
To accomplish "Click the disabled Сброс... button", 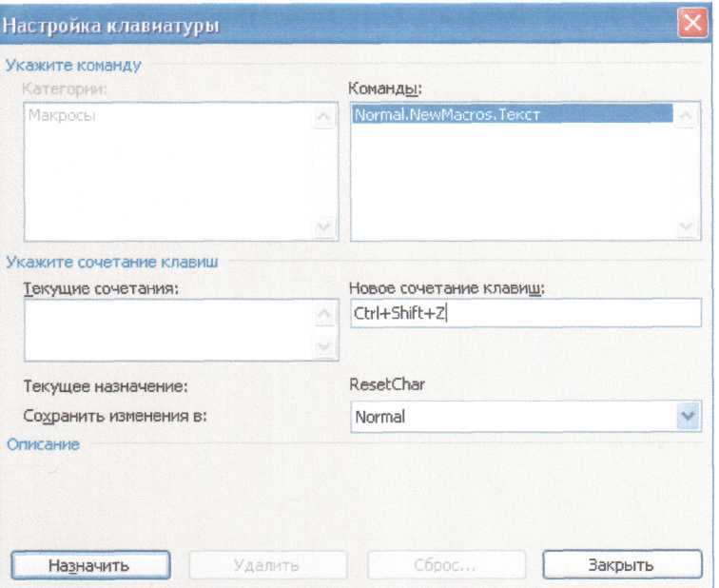I will click(446, 565).
